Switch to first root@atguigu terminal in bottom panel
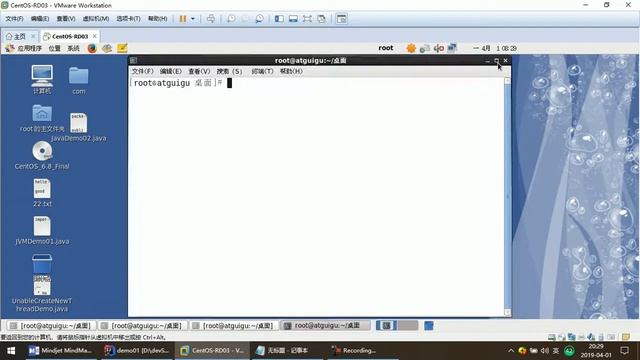The width and height of the screenshot is (640, 360). [51, 326]
